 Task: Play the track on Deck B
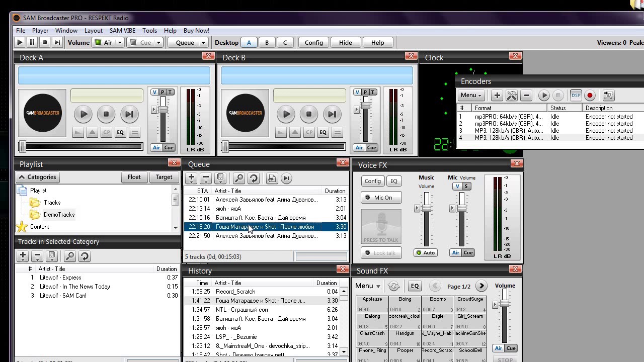[286, 114]
